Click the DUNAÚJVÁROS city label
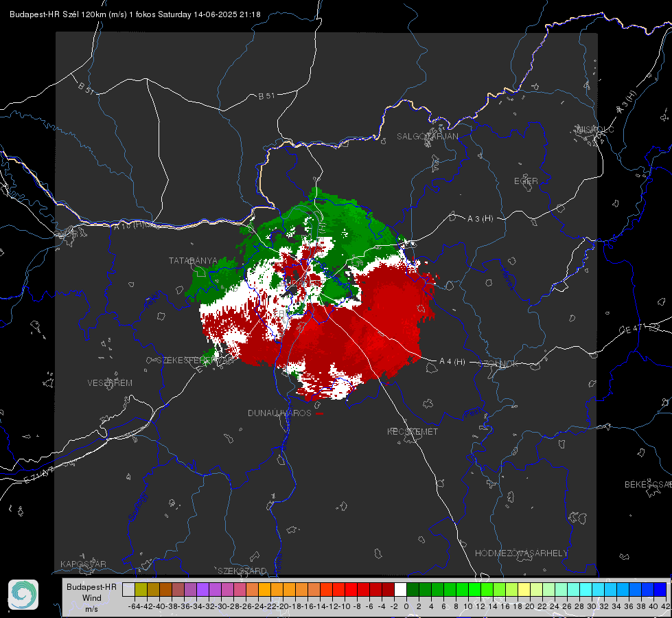 click(x=279, y=413)
